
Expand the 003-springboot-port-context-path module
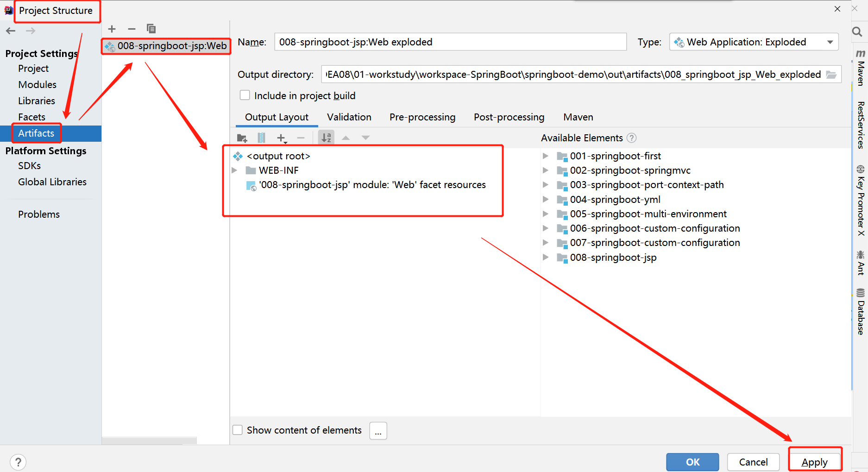click(546, 185)
